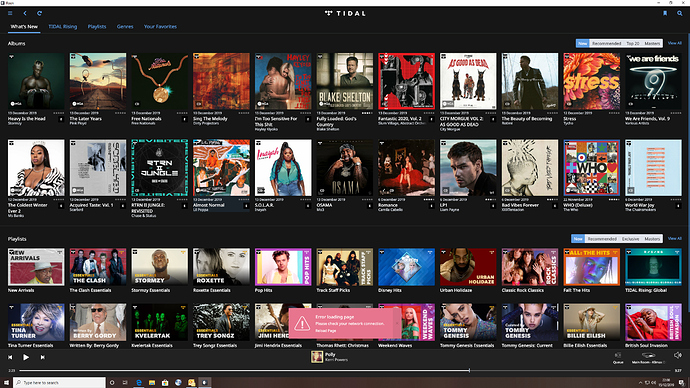
Task: Open Microsoft Edge from taskbar
Action: pos(139,383)
